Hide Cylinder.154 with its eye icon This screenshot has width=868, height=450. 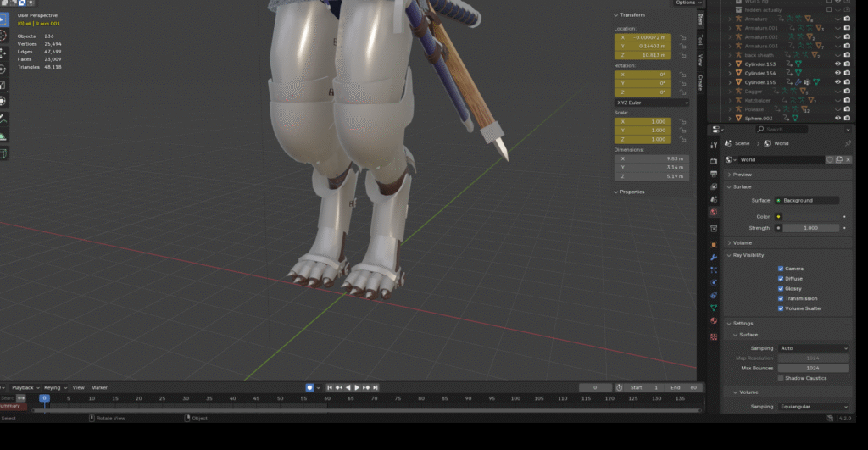tap(837, 73)
